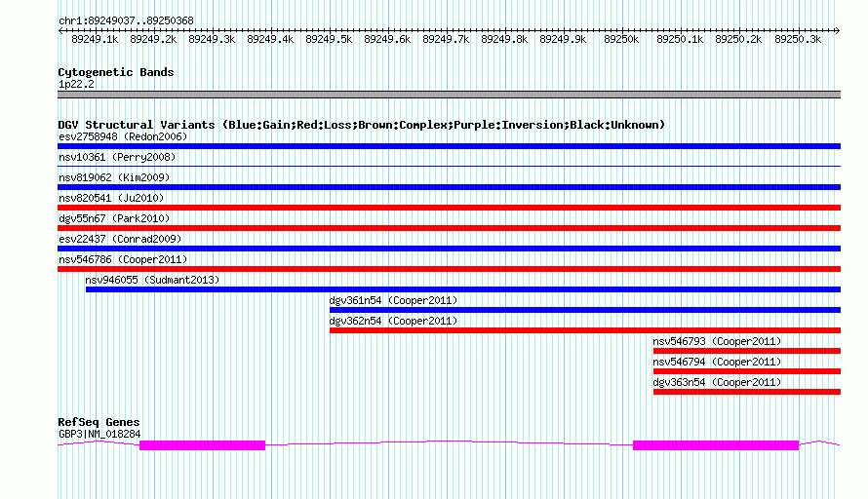Open the dgv361n54 (Cooper2011) variant label
Screen dimensions: 868x499
point(393,300)
